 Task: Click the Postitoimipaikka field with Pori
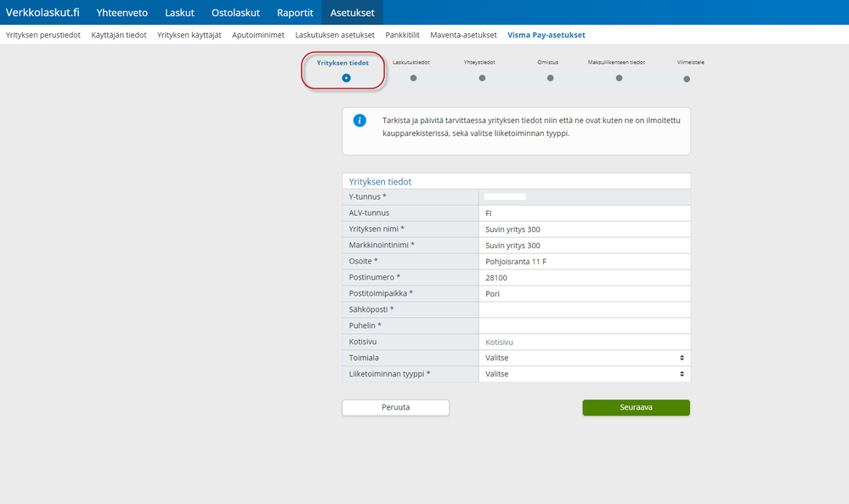click(585, 293)
